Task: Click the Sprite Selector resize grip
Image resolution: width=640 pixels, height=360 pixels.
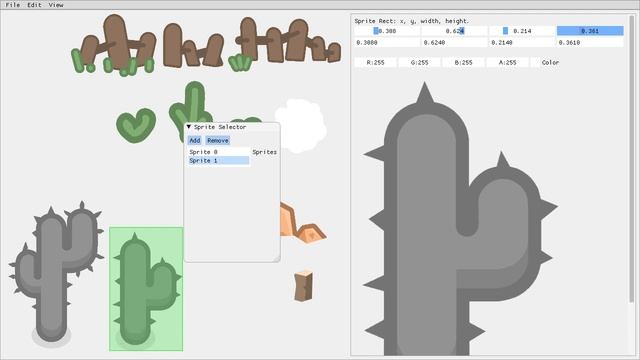Action: click(x=277, y=258)
